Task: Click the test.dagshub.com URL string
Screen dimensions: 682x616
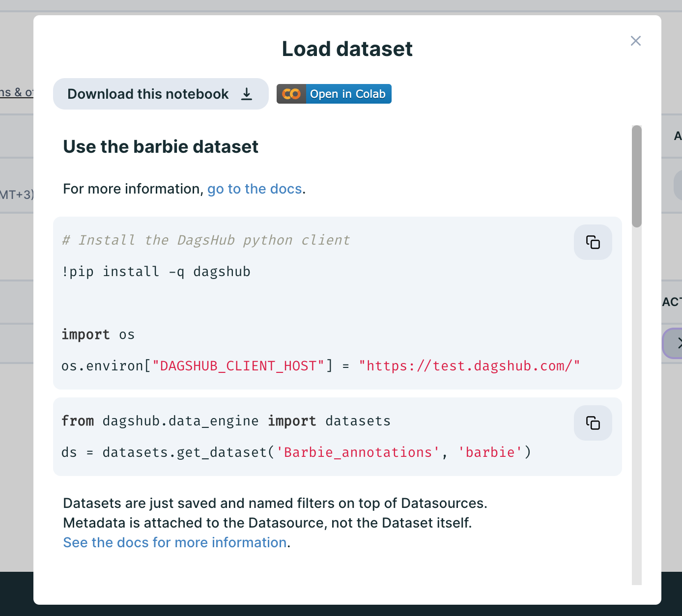Action: pos(469,366)
